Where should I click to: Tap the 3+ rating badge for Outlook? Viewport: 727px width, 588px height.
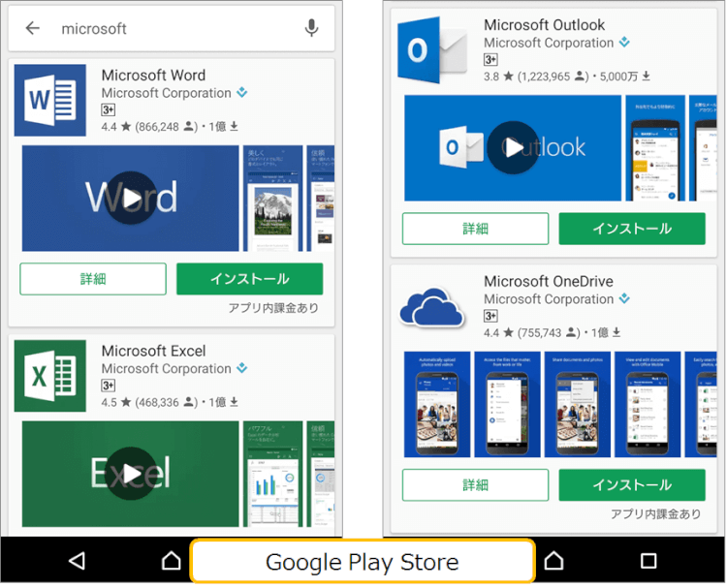click(x=490, y=59)
